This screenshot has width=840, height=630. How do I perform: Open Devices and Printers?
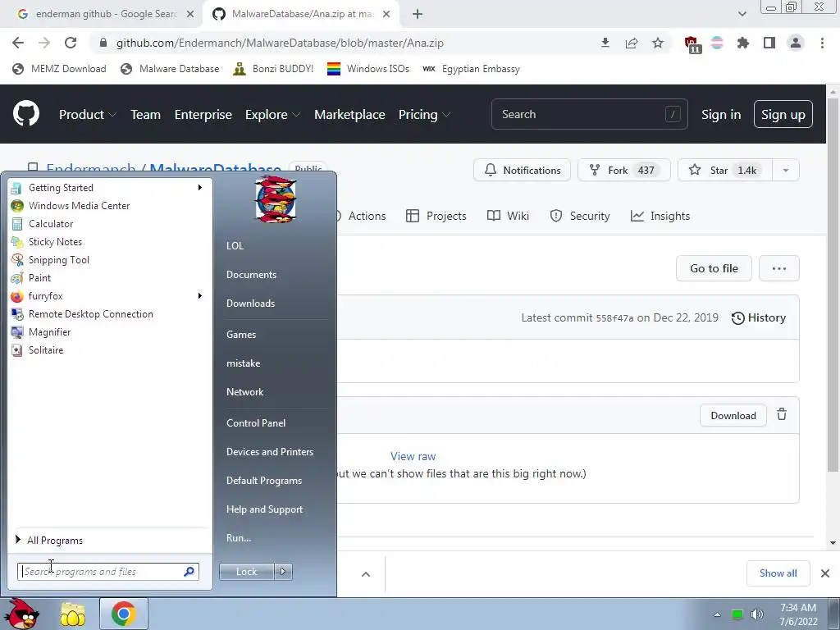pos(270,452)
